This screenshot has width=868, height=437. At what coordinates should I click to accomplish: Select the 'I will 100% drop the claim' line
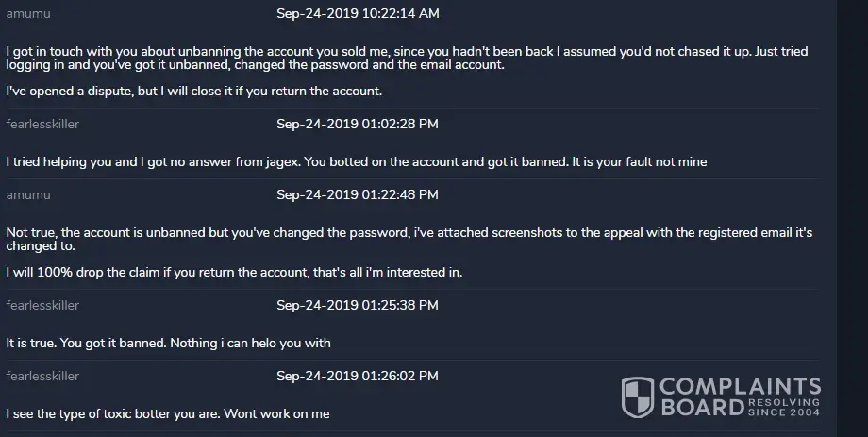point(233,273)
